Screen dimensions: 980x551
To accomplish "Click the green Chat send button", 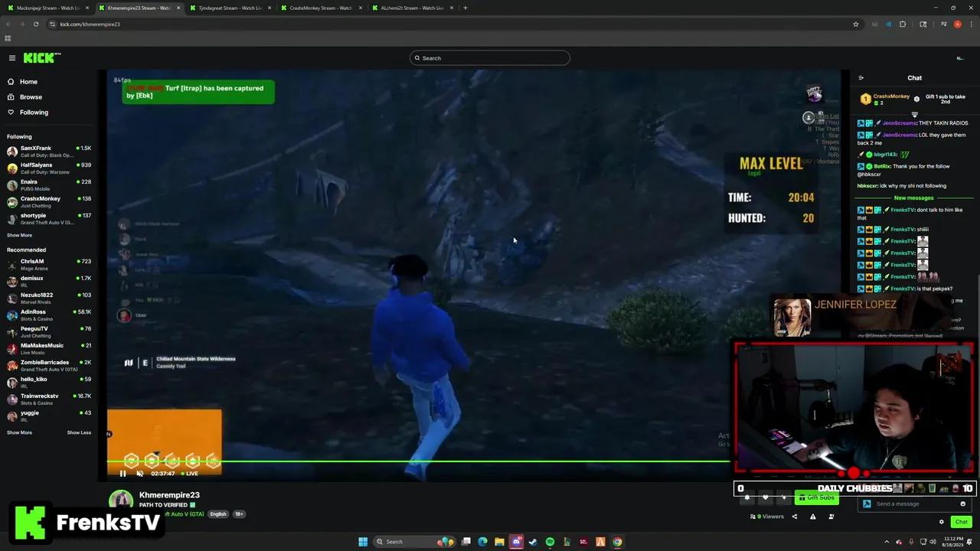I will coord(961,522).
